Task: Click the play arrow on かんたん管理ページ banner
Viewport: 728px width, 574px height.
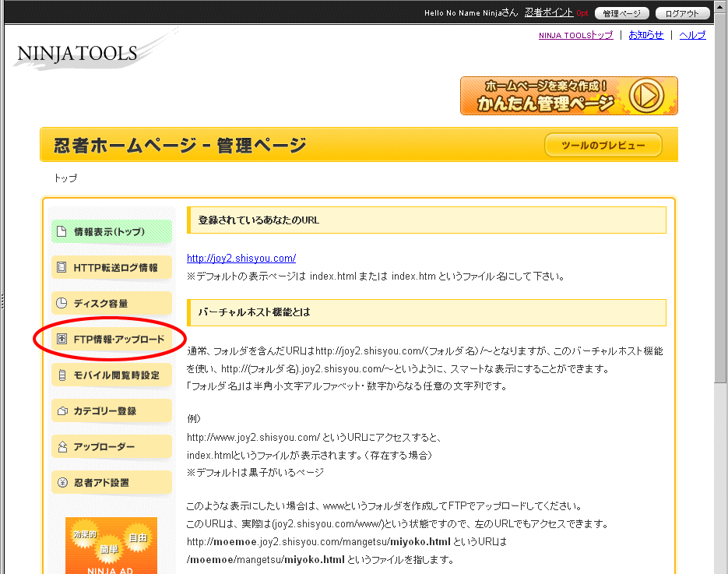Action: point(647,96)
